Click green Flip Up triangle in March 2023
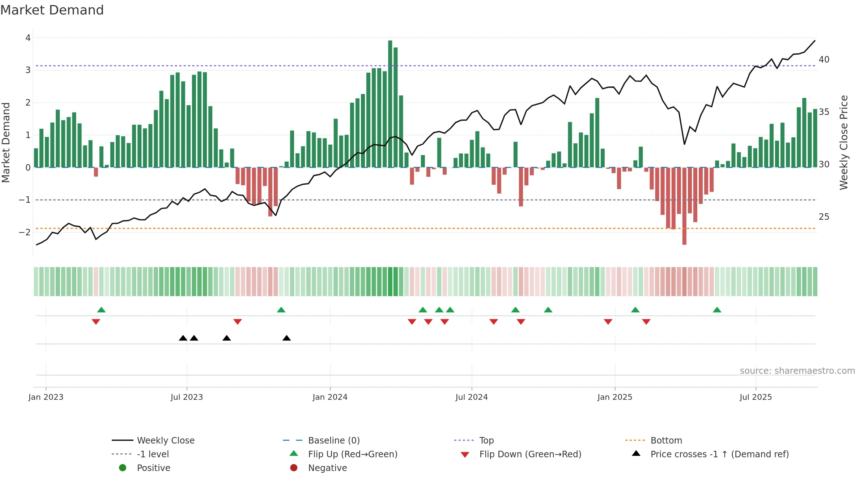The width and height of the screenshot is (868, 488). pyautogui.click(x=101, y=310)
